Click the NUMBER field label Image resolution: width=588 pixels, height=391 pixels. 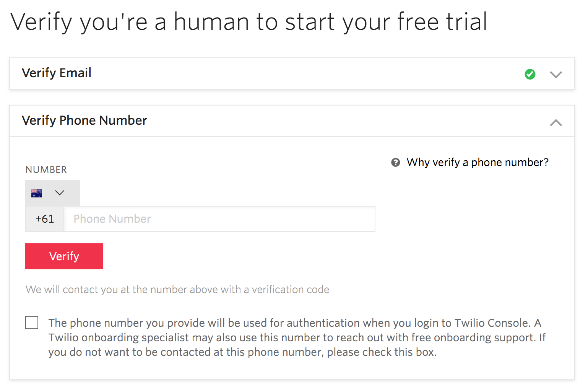pyautogui.click(x=46, y=169)
